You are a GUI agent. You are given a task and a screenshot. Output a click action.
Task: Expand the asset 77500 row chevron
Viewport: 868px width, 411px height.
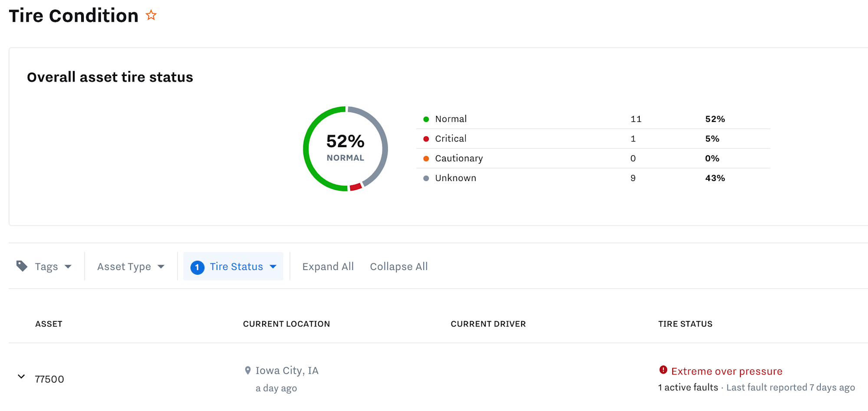click(21, 377)
